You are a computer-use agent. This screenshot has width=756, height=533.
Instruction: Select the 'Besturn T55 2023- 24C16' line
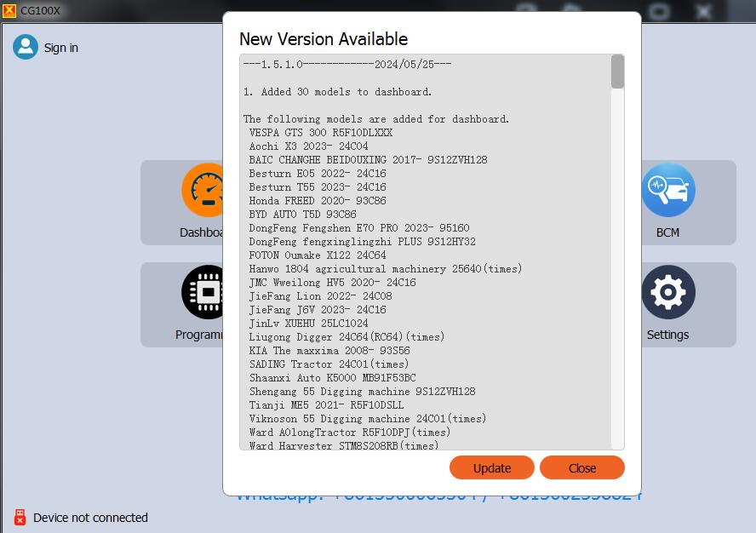click(318, 186)
